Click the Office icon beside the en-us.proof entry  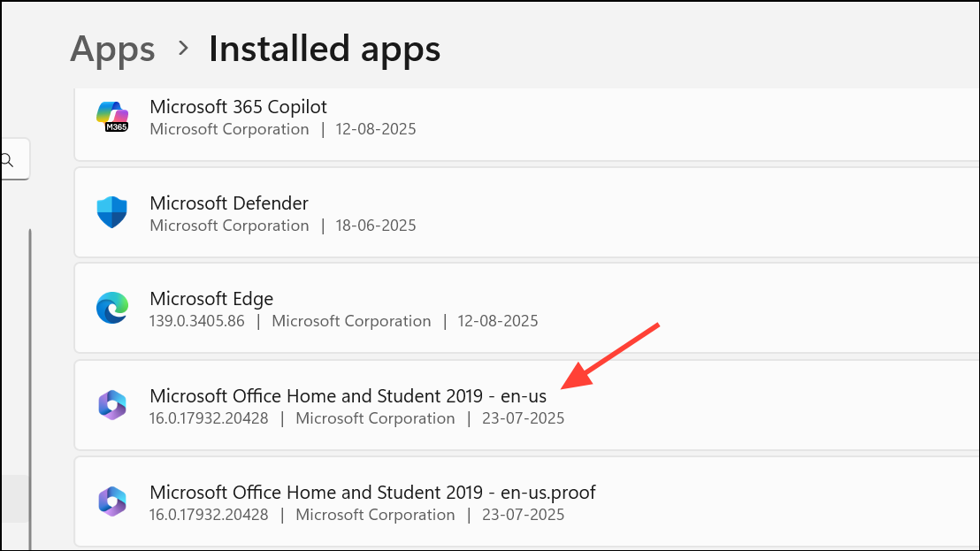point(112,501)
